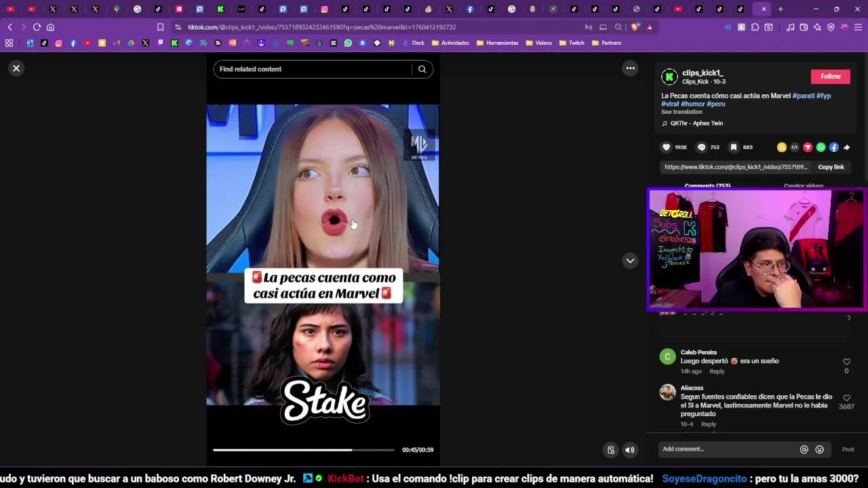The image size is (868, 488).
Task: Switch to the Instagram browser tab
Action: pyautogui.click(x=324, y=9)
